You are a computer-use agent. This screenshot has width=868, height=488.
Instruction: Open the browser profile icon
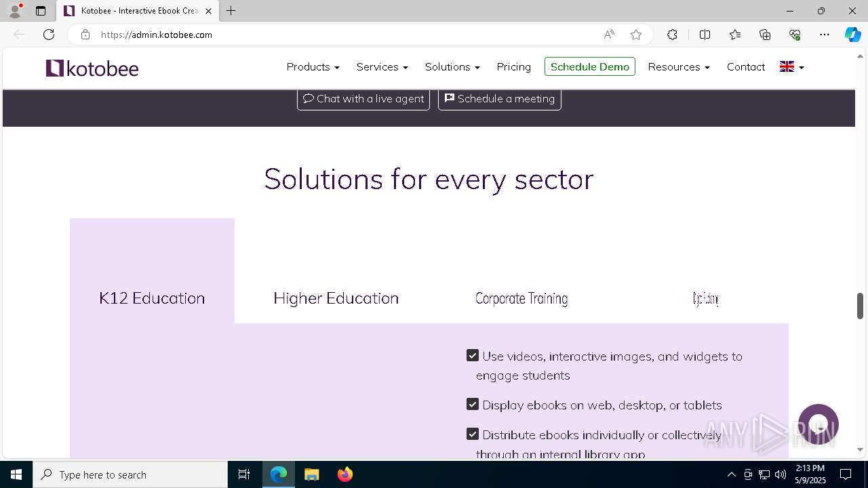pos(14,11)
